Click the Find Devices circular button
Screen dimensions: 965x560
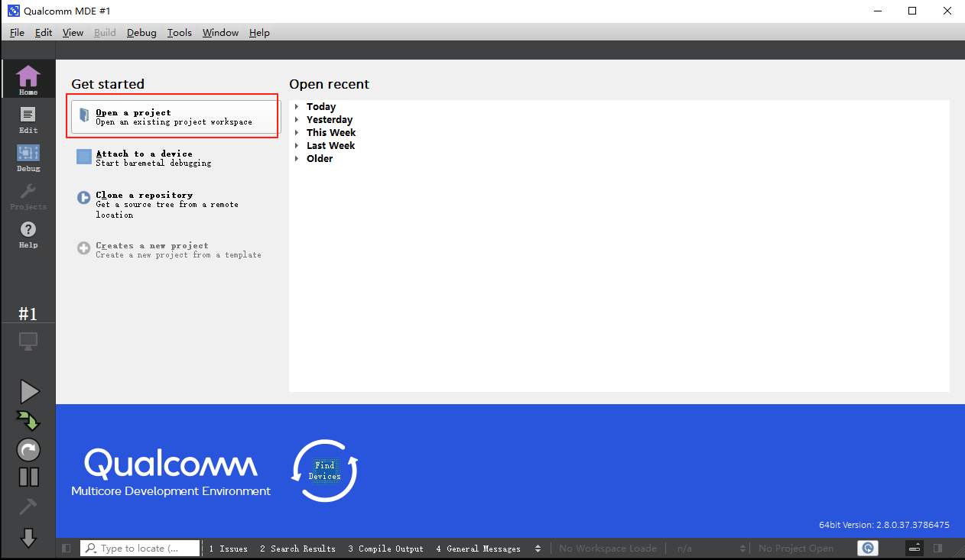[x=325, y=471]
